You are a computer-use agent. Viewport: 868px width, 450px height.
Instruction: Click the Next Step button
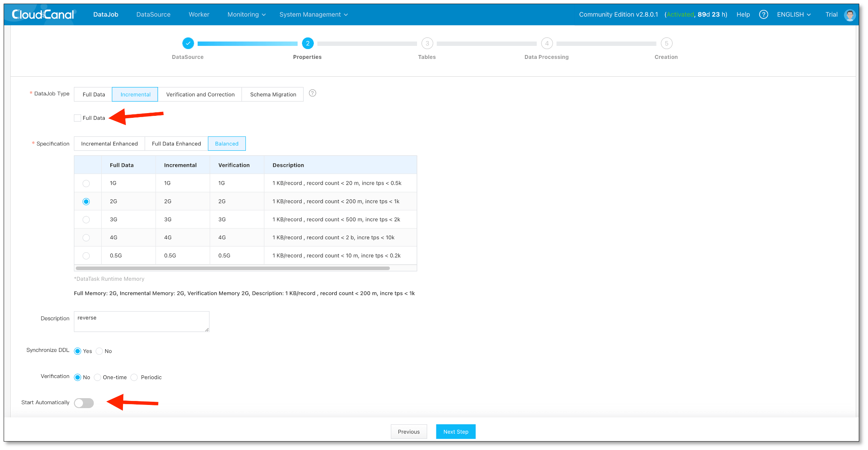point(455,432)
